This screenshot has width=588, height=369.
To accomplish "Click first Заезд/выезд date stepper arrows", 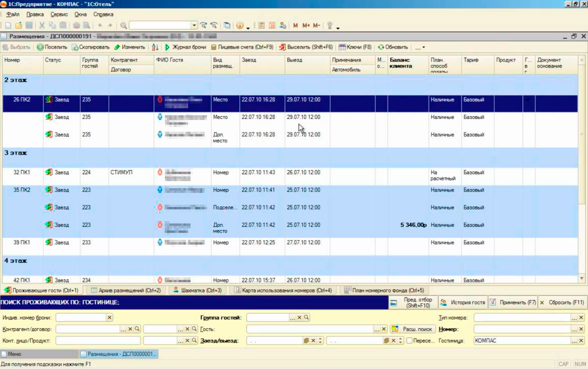I will [x=320, y=341].
